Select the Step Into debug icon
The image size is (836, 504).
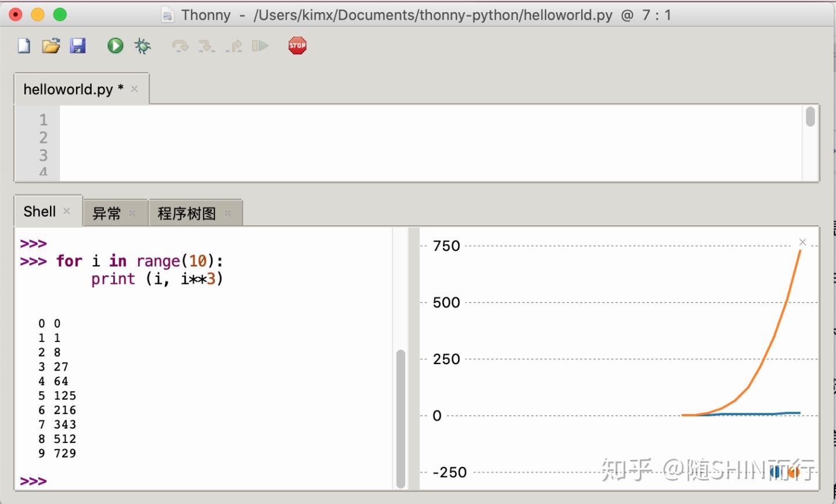(x=206, y=45)
